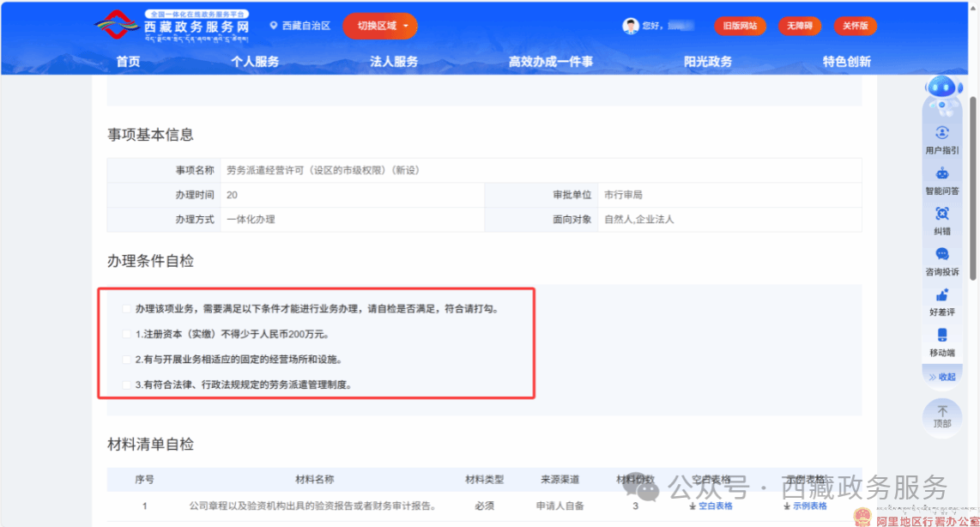Go to the 个人服务 menu
The width and height of the screenshot is (980, 527).
(x=255, y=62)
